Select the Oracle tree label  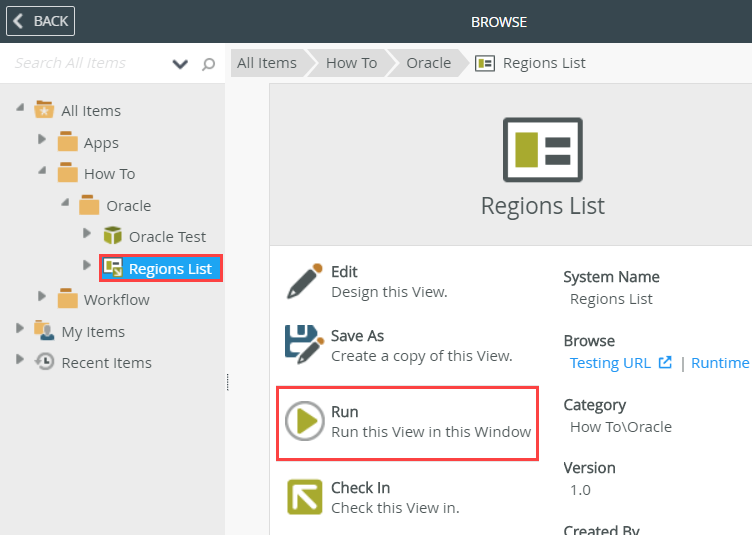pos(129,206)
